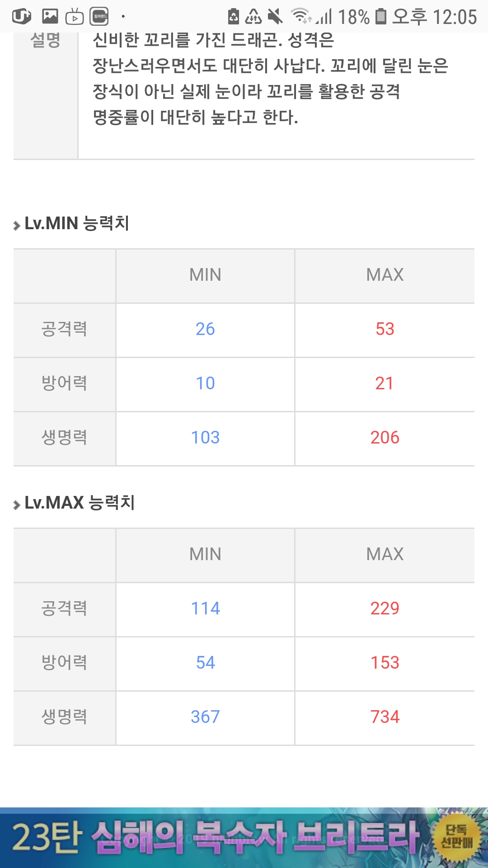Tap the 단독 선판매 gold badge
The width and height of the screenshot is (488, 868).
(456, 836)
